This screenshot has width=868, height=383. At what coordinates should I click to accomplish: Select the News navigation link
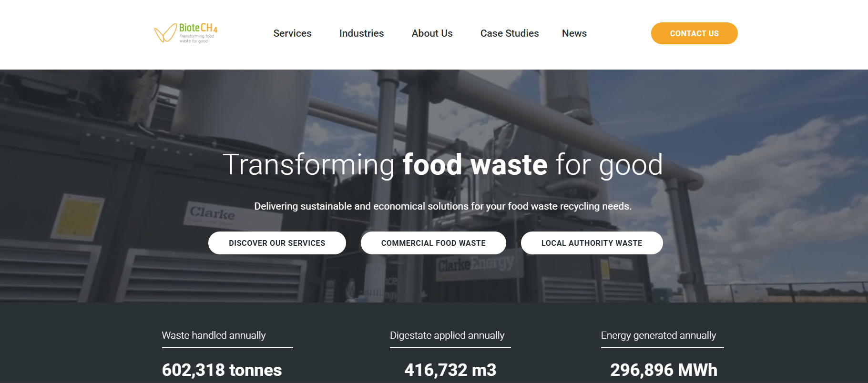coord(574,33)
